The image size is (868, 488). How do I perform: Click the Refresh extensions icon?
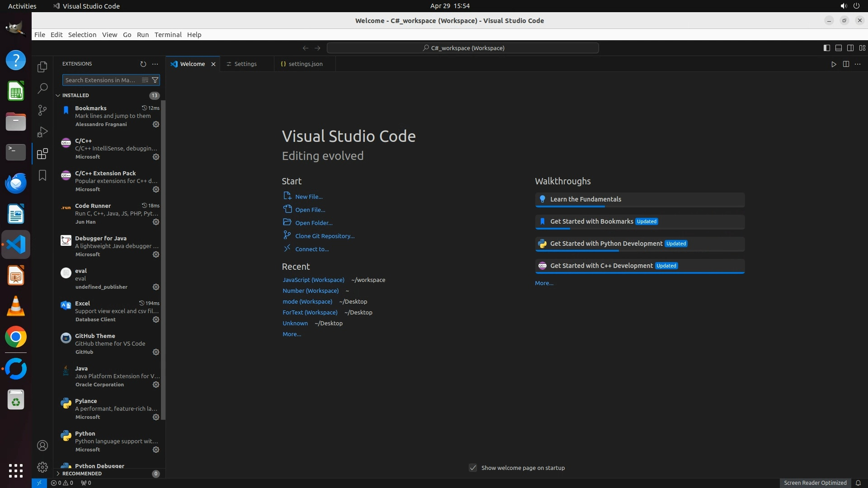[143, 64]
